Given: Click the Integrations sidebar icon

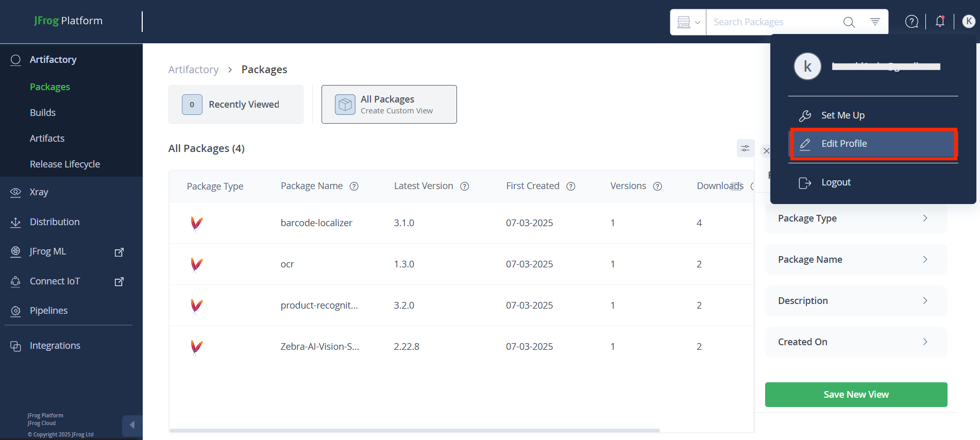Looking at the screenshot, I should click(16, 346).
